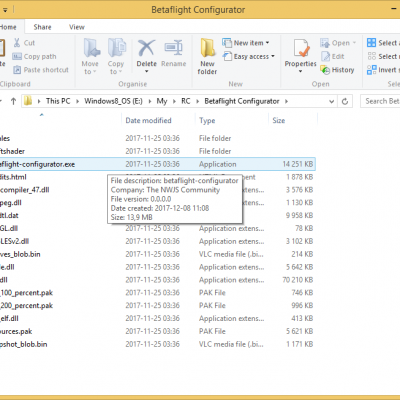Expand chevron after Windows8_OS (E:) breadcrumb
The height and width of the screenshot is (400, 400).
pos(150,101)
